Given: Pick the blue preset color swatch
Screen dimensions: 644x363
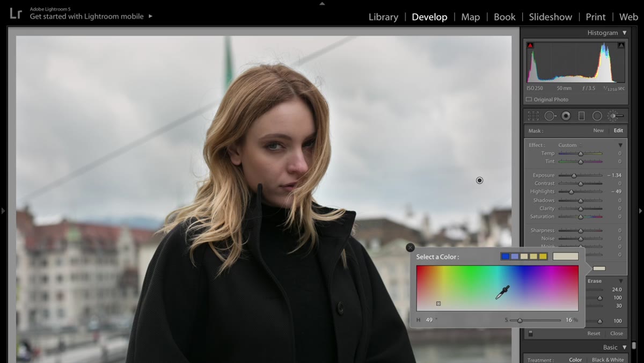Looking at the screenshot, I should [x=505, y=256].
